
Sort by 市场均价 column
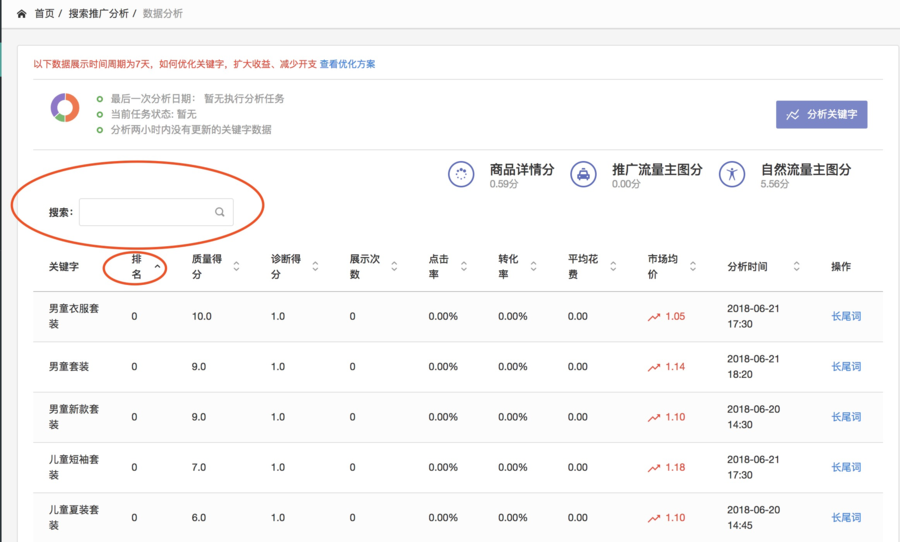tap(693, 266)
